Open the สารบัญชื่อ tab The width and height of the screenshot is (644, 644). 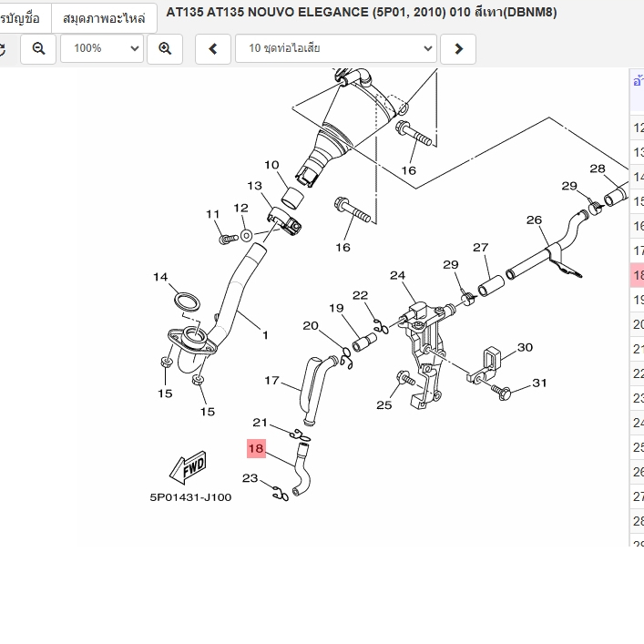(x=23, y=17)
